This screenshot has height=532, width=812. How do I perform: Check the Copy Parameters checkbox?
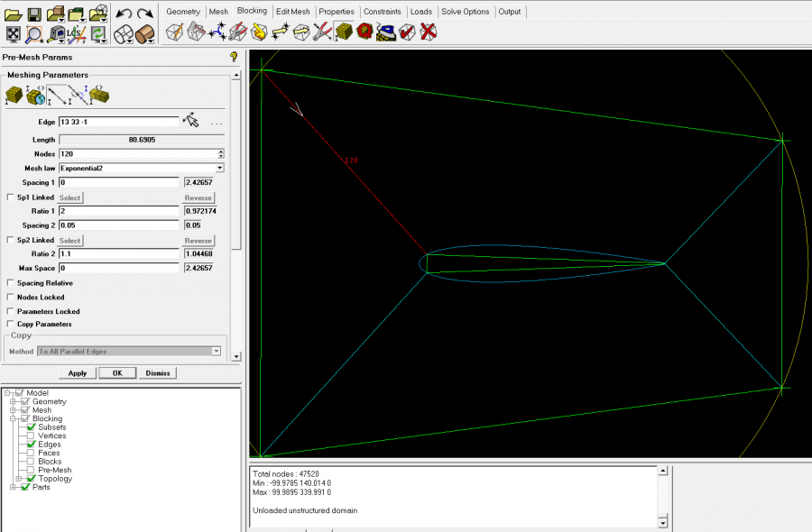[11, 325]
